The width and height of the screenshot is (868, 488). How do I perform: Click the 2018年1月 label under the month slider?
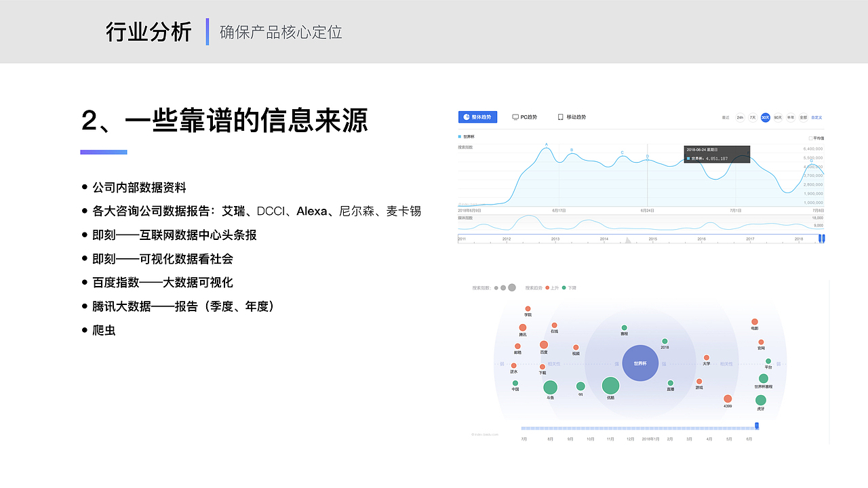pos(650,439)
